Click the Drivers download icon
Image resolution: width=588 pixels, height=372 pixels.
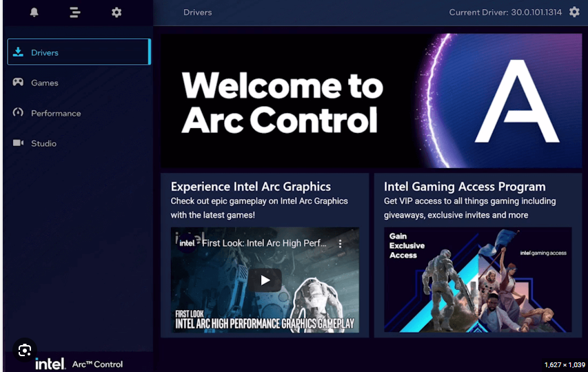[x=18, y=52]
